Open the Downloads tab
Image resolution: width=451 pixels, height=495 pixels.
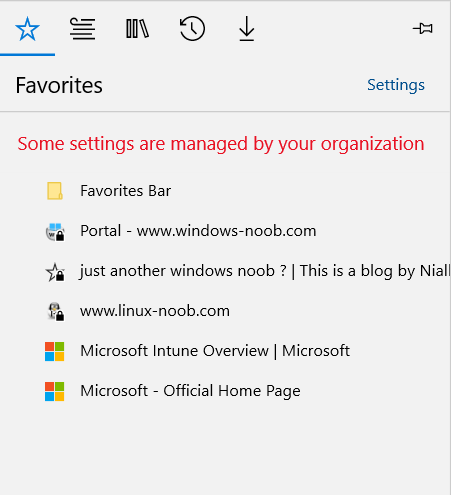tap(247, 29)
